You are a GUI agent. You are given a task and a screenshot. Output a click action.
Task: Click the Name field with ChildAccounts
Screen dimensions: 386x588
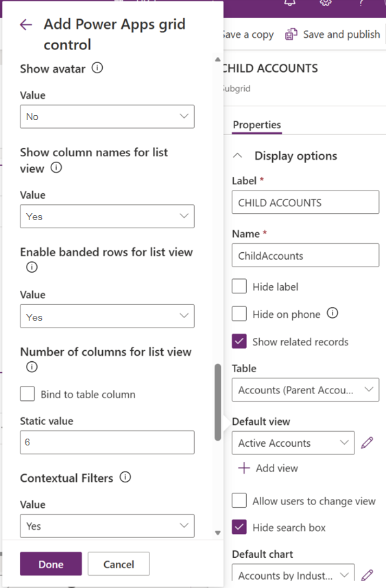click(305, 256)
